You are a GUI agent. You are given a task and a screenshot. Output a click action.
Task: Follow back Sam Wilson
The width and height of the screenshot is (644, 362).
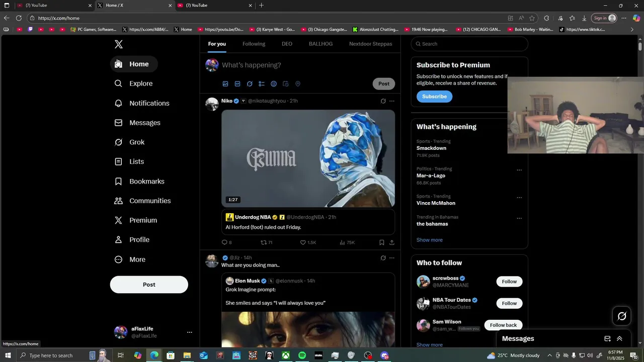pyautogui.click(x=503, y=325)
